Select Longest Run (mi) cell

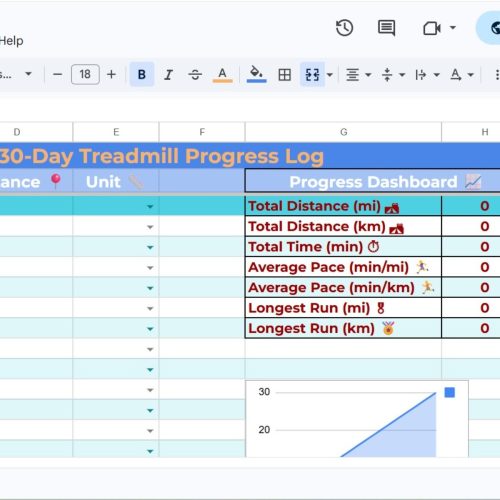[x=343, y=308]
